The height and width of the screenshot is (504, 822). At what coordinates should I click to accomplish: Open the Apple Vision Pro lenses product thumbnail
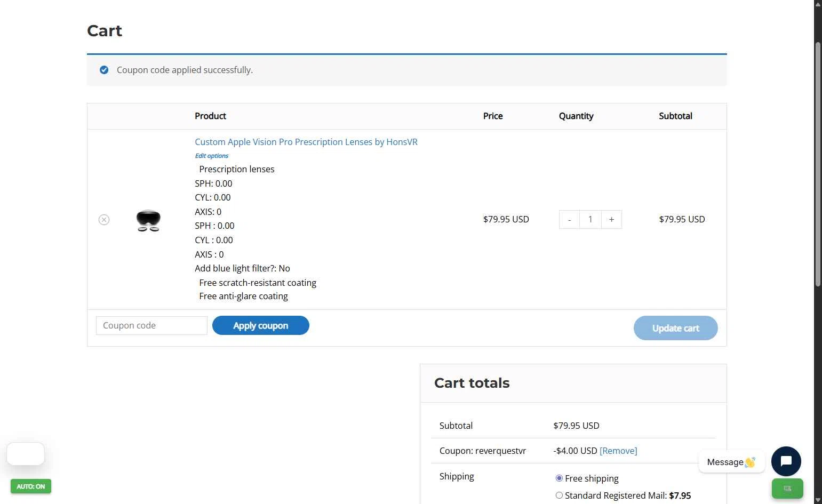(x=148, y=220)
